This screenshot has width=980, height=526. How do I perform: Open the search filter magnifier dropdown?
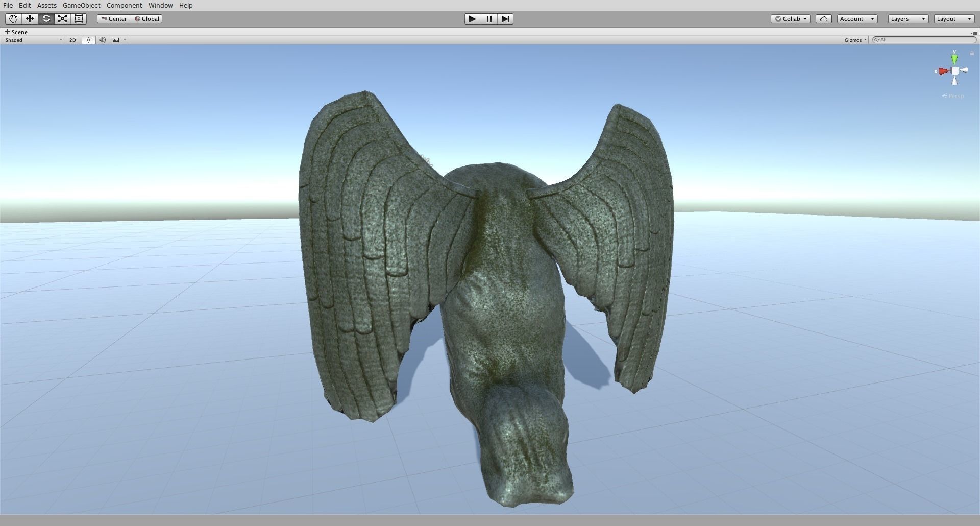click(x=876, y=40)
